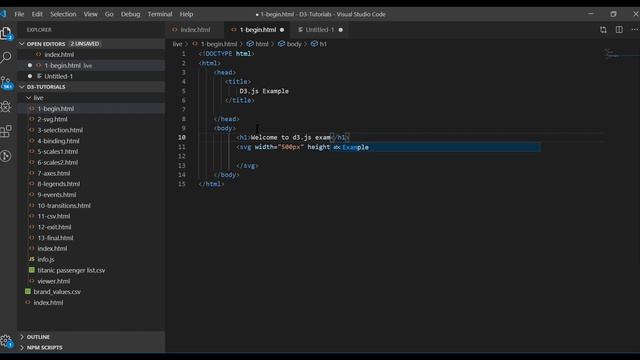640x360 pixels.
Task: Open 9-events.html in the explorer
Action: (x=57, y=195)
